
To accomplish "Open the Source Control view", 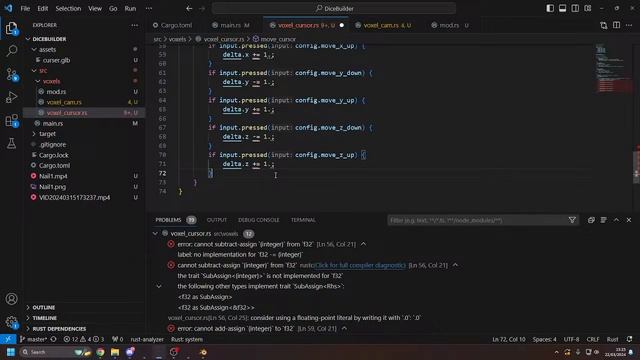I will (x=11, y=74).
